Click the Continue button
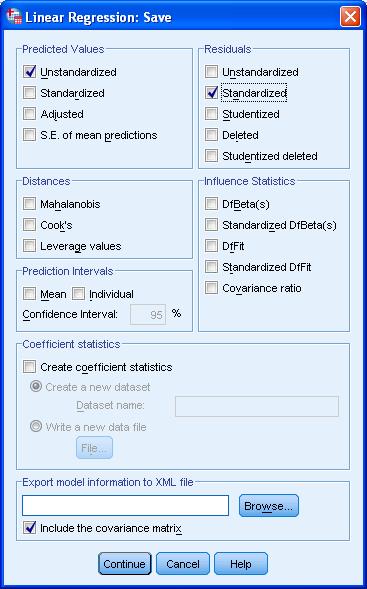Image resolution: width=367 pixels, height=589 pixels. [125, 563]
